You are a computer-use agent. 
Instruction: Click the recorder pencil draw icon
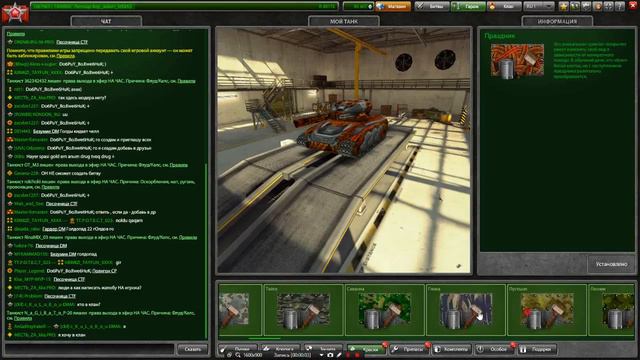click(x=339, y=356)
